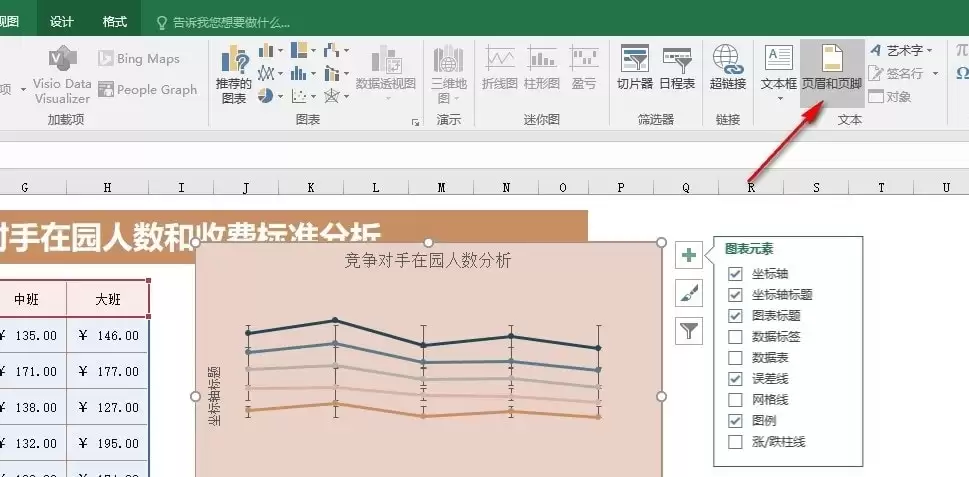Insert a Timeline (日程表) filter
This screenshot has height=477, width=969.
677,67
